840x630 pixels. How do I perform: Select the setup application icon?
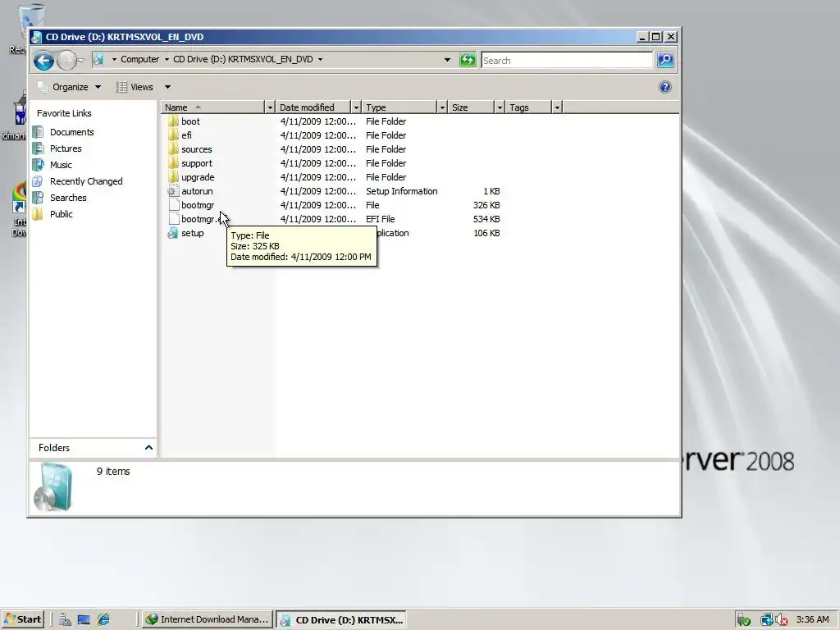point(172,232)
